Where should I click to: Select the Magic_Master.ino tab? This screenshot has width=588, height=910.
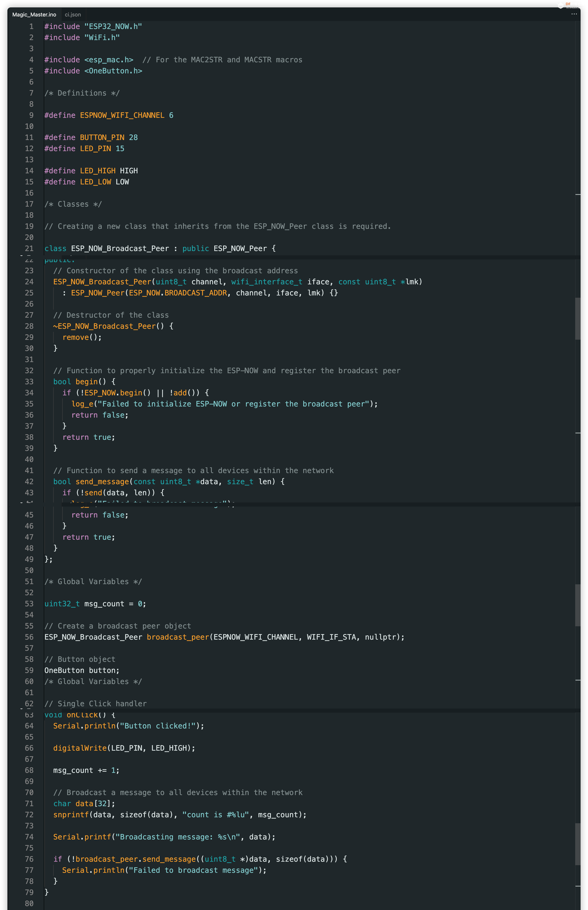click(34, 15)
